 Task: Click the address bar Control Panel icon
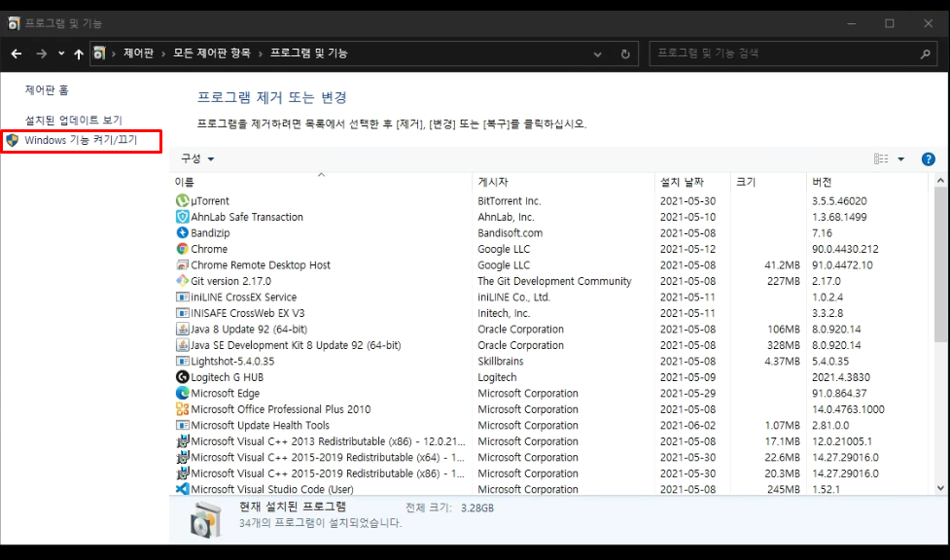tap(99, 53)
